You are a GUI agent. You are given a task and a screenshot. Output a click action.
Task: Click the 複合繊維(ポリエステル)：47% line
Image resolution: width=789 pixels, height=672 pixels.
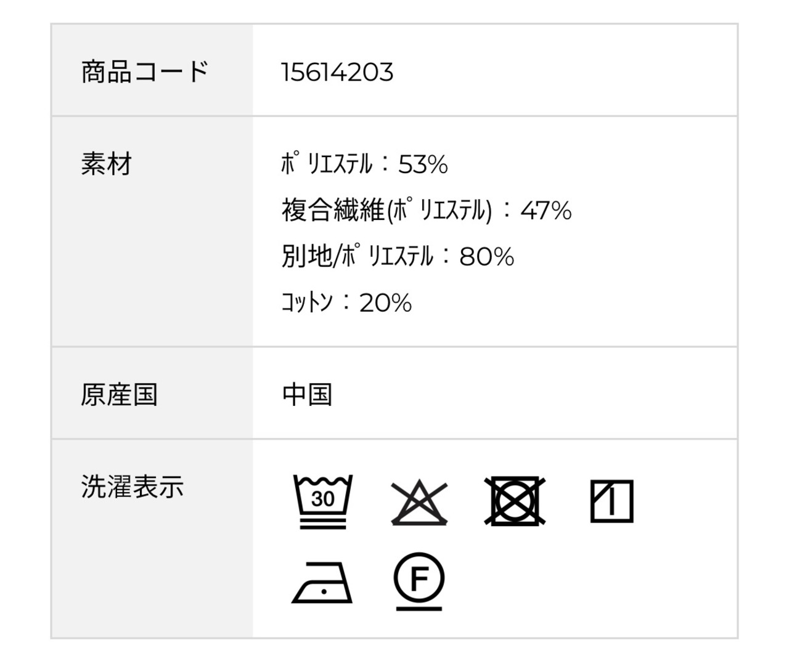point(426,211)
